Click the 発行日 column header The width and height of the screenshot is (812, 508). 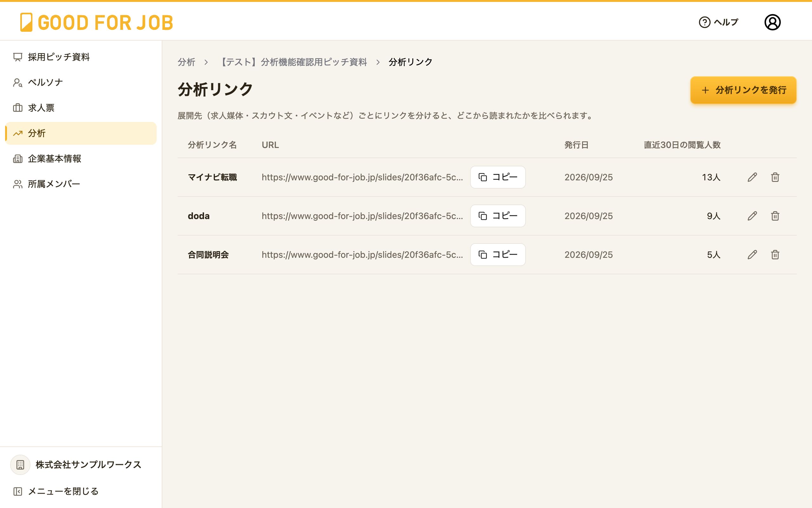coord(576,145)
